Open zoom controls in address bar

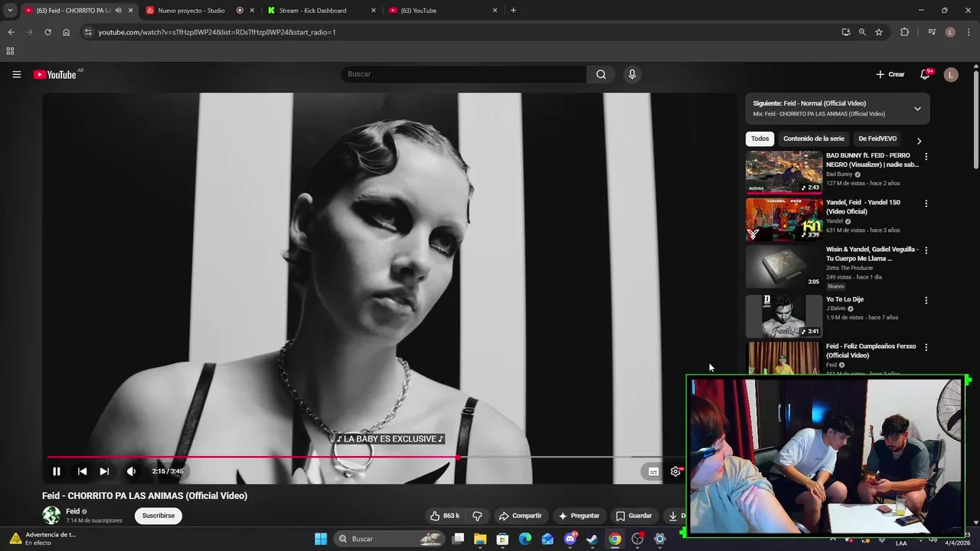tap(862, 32)
